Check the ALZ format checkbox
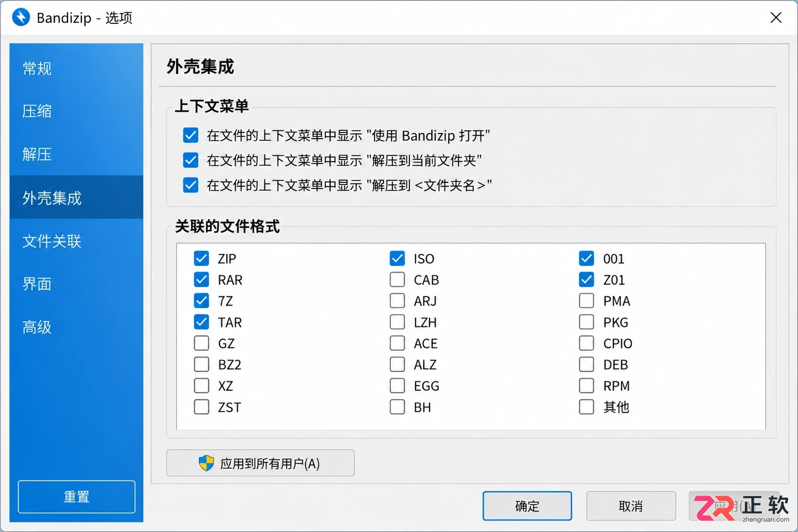Viewport: 798px width, 532px height. click(397, 364)
